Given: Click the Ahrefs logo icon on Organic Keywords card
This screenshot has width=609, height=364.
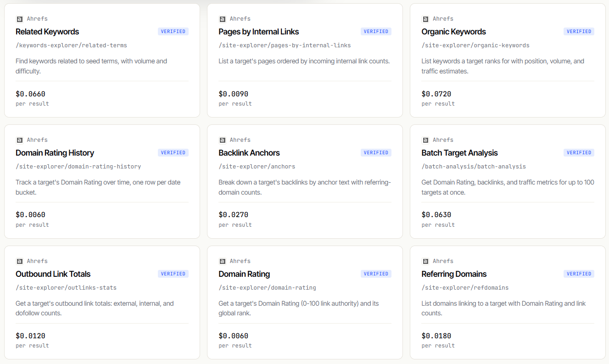Looking at the screenshot, I should pos(425,19).
